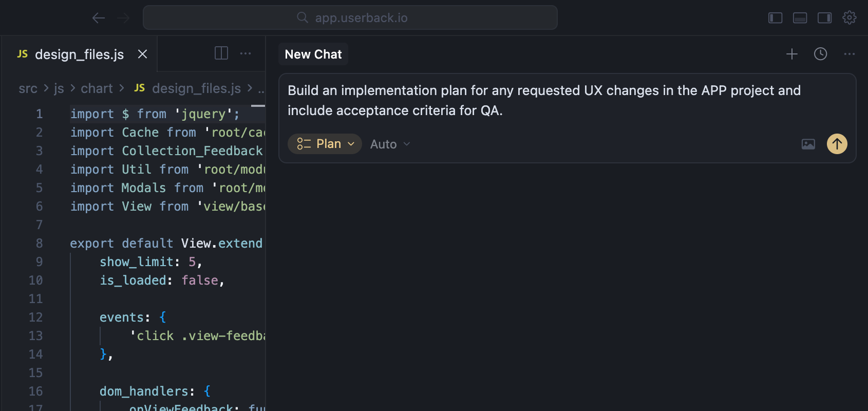Open the chat options ellipsis menu
The image size is (868, 411).
(x=848, y=53)
